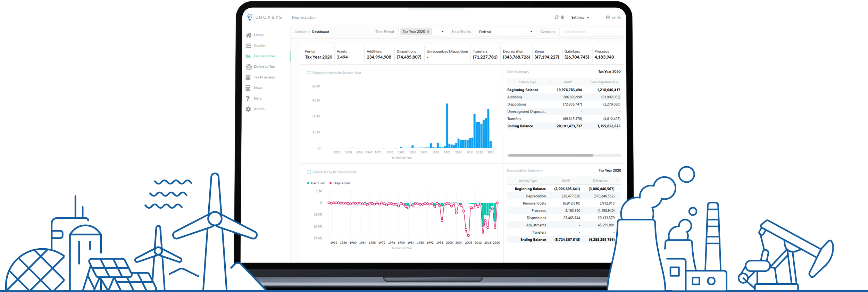
Task: Open the notifications bell icon
Action: point(562,17)
